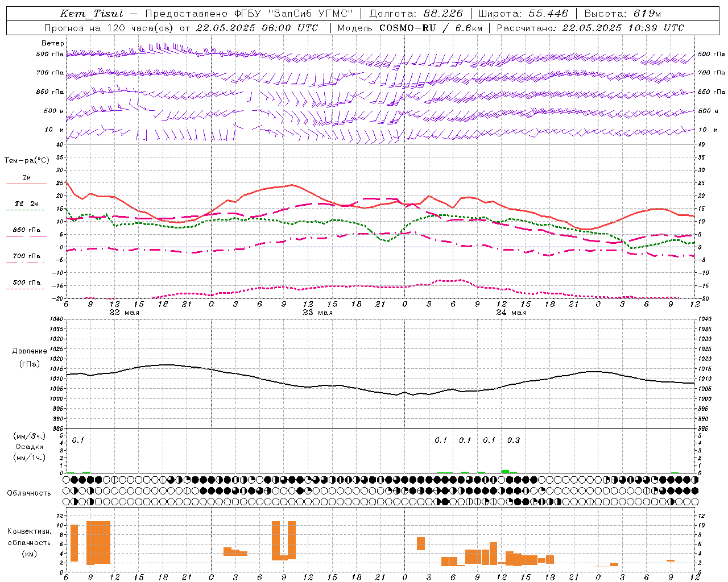Click the Осадки label
728x582 pixels.
coord(30,447)
